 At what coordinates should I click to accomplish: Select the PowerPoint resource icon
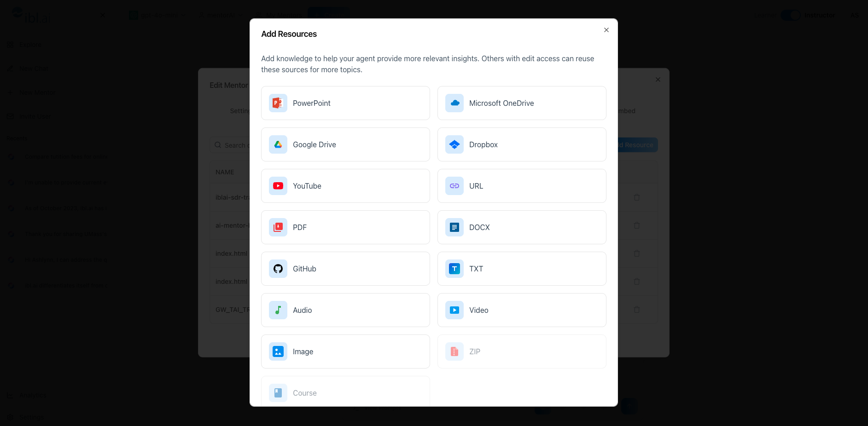(278, 103)
